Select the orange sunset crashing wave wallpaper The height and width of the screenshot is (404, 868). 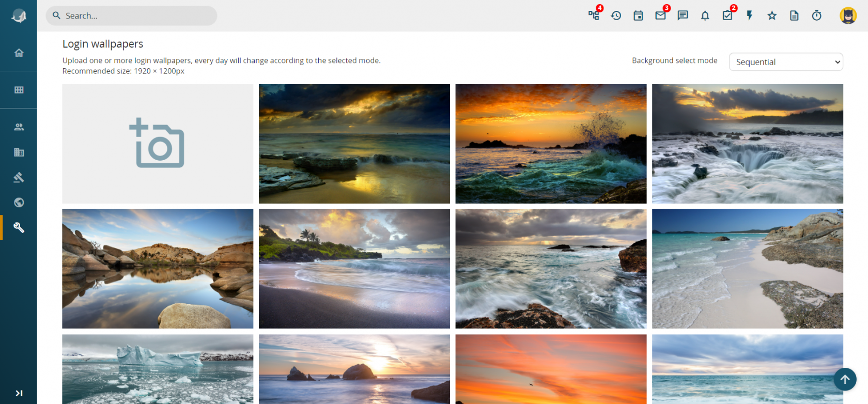[551, 144]
